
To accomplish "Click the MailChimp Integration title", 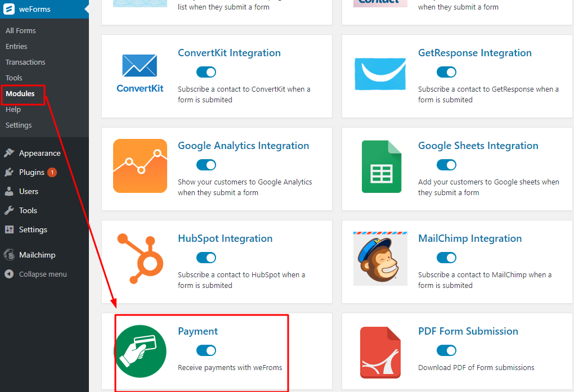I will click(470, 238).
